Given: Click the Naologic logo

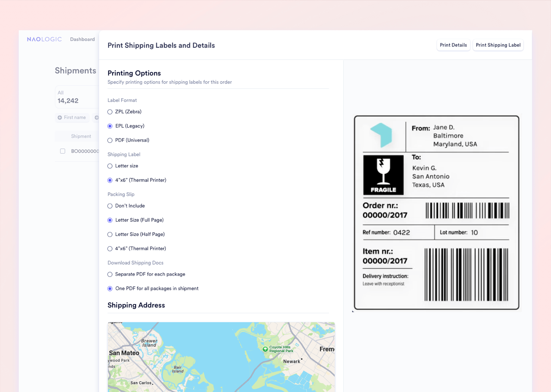Looking at the screenshot, I should click(x=44, y=39).
